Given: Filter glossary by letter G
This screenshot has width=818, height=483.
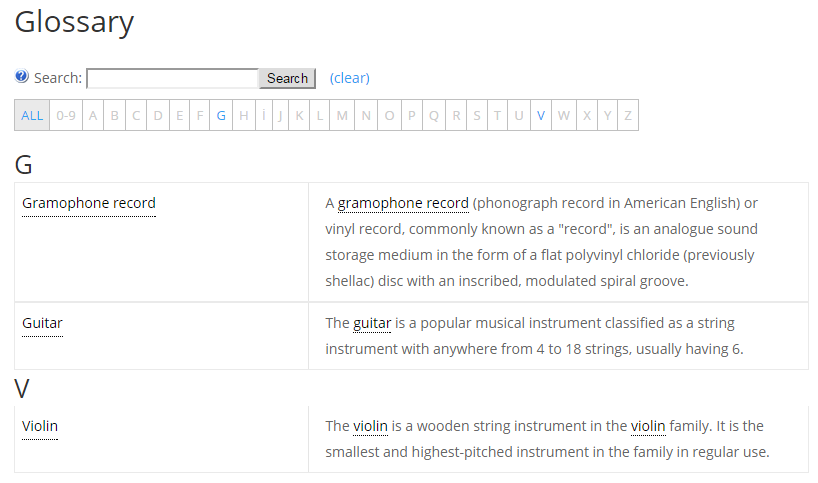Looking at the screenshot, I should point(221,115).
